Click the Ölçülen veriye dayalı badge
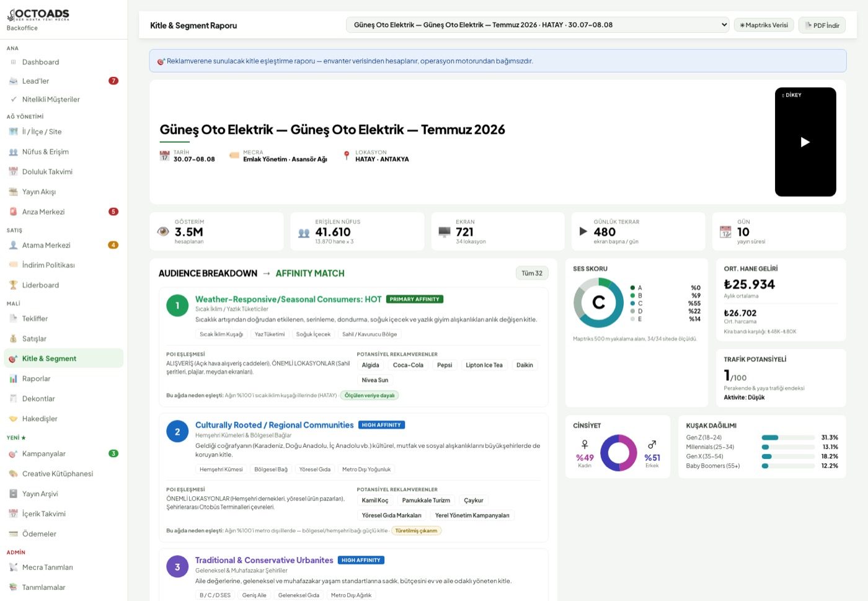Image resolution: width=868 pixels, height=601 pixels. 370,396
